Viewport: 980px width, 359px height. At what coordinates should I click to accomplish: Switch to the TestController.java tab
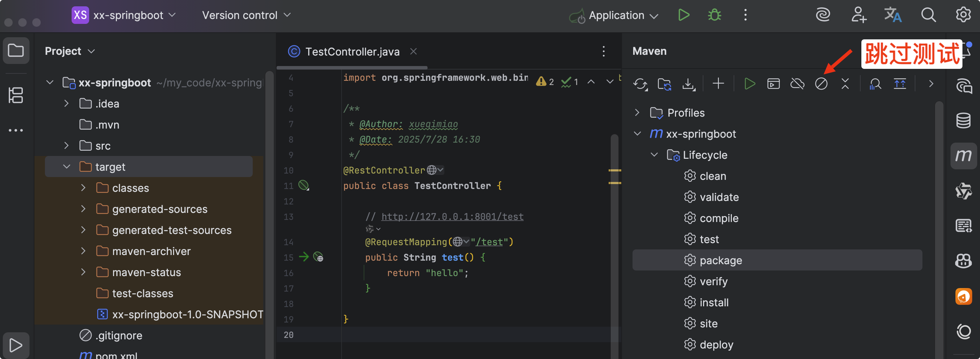pyautogui.click(x=352, y=52)
